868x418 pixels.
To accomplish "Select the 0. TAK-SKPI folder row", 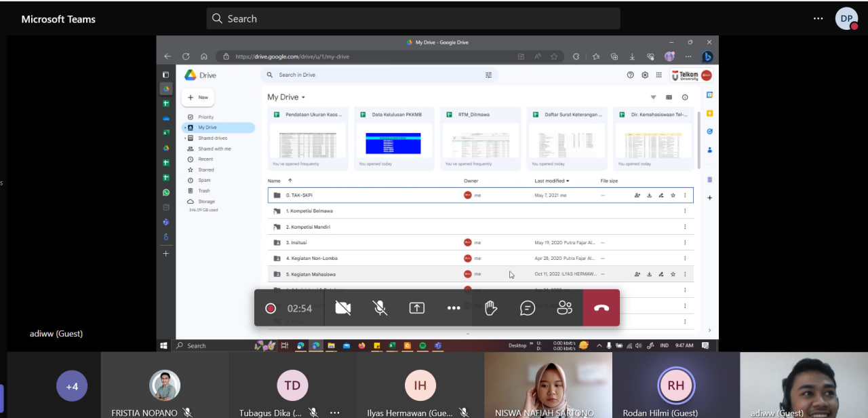I will (x=481, y=195).
